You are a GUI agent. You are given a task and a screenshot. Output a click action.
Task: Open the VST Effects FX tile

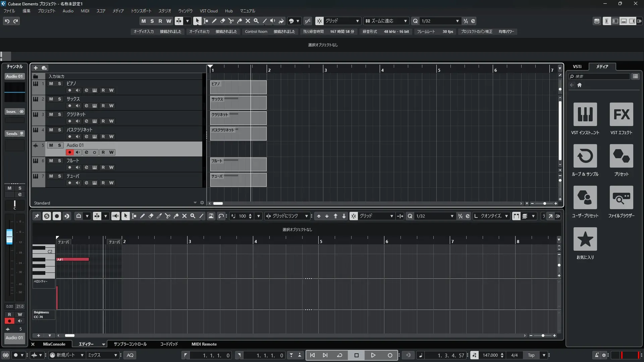pos(621,114)
